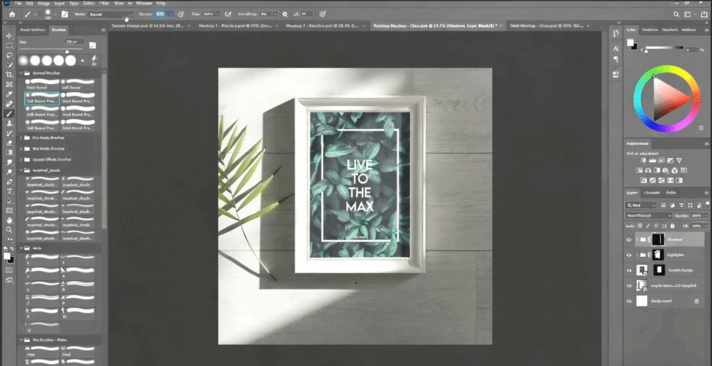The width and height of the screenshot is (712, 366).
Task: Hide the Background layer
Action: [x=629, y=301]
